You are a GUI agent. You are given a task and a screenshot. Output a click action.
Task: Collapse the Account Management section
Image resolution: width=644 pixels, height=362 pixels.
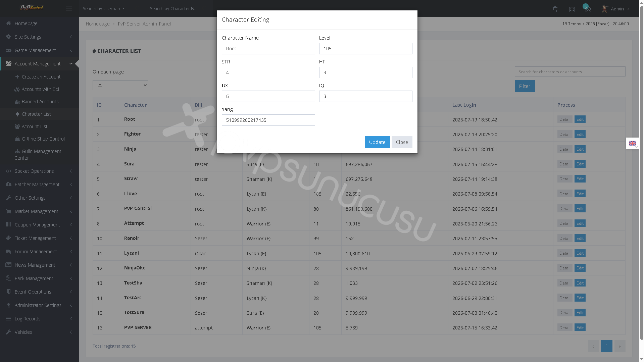point(39,64)
